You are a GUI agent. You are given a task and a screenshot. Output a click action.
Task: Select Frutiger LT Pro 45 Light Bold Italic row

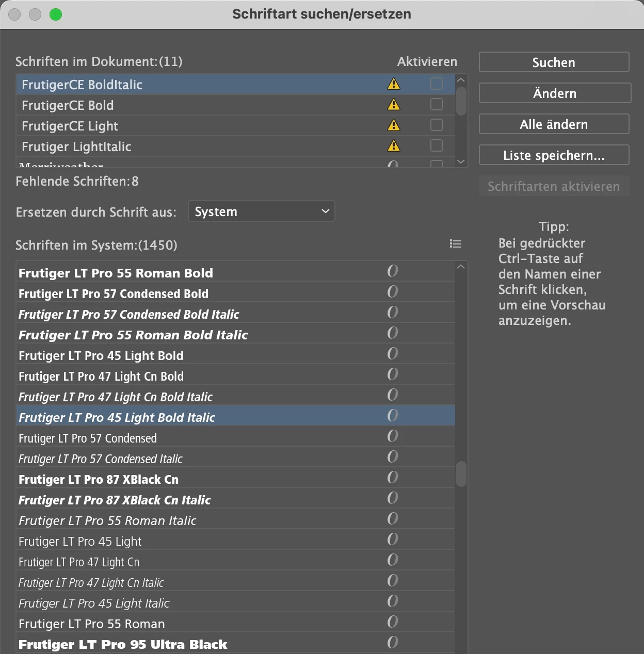(235, 417)
